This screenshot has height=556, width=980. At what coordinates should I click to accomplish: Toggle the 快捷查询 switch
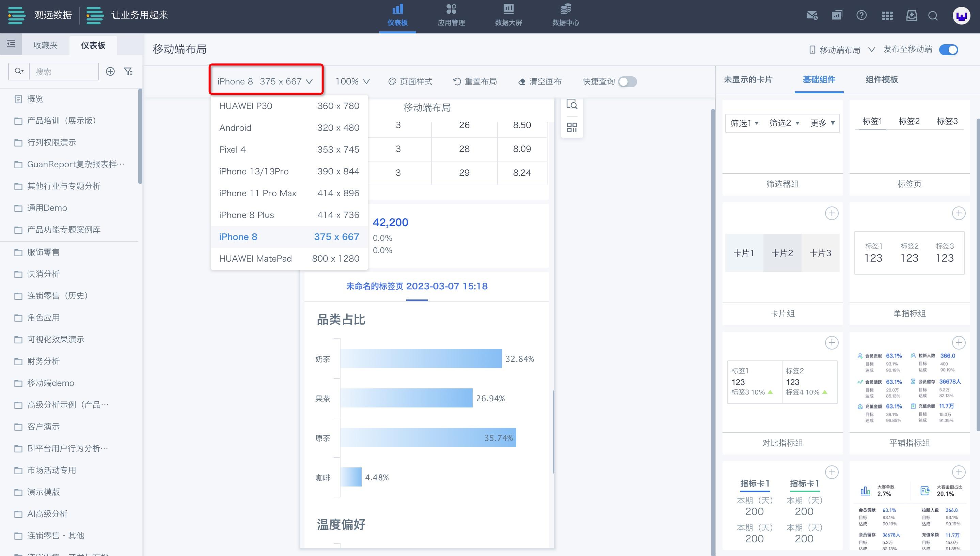(x=627, y=82)
